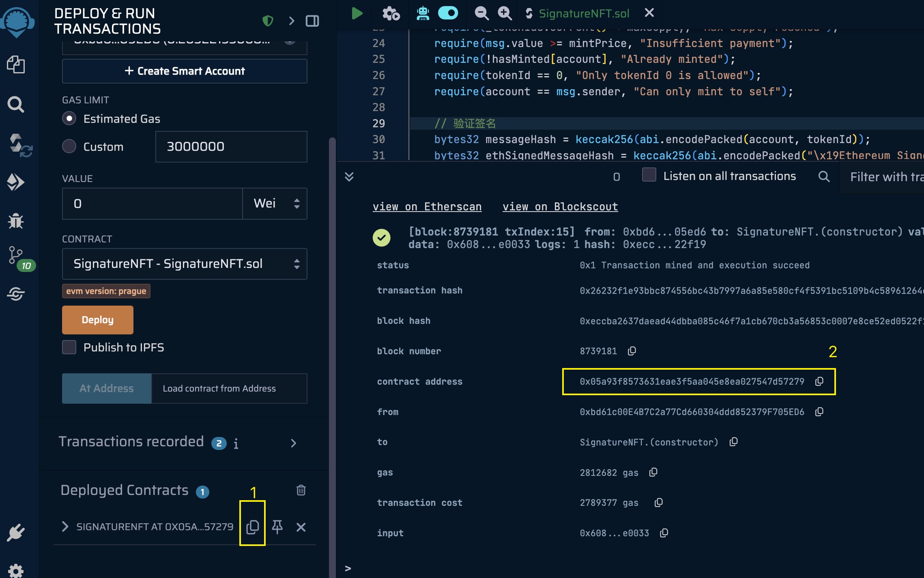The height and width of the screenshot is (578, 924).
Task: Zoom out the editor font
Action: click(x=481, y=13)
